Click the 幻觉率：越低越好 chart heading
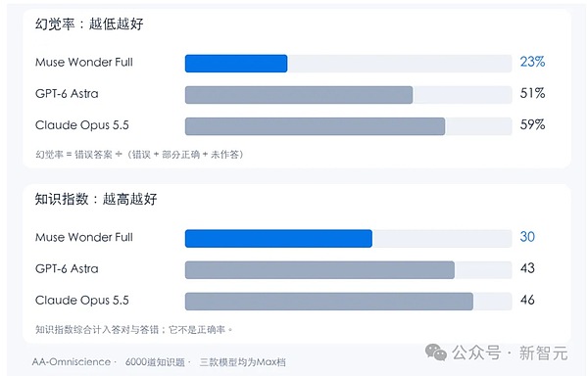 click(89, 23)
